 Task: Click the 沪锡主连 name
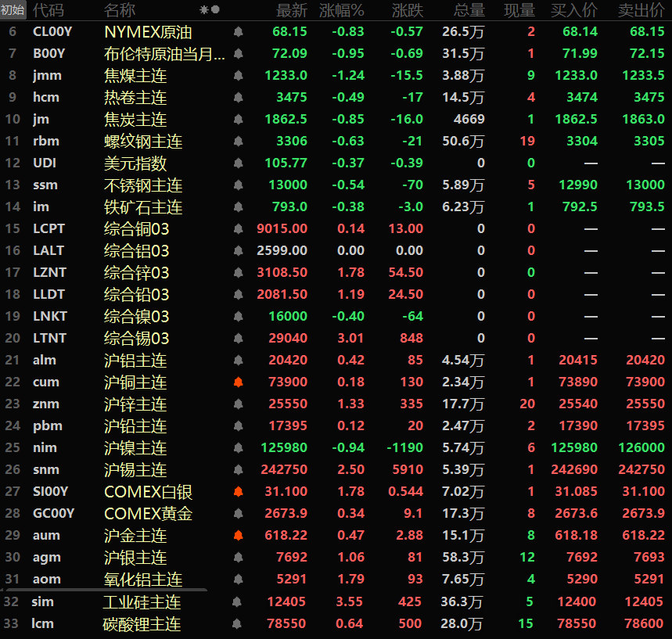[x=135, y=470]
